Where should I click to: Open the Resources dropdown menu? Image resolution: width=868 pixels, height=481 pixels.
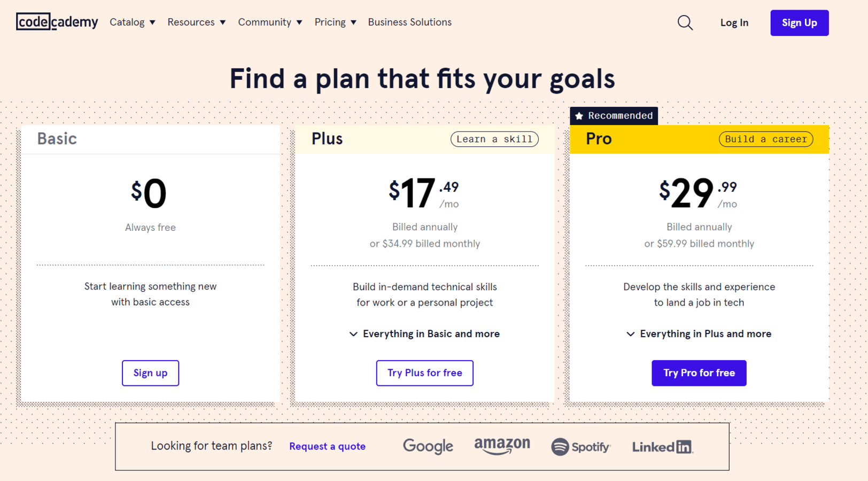tap(196, 22)
